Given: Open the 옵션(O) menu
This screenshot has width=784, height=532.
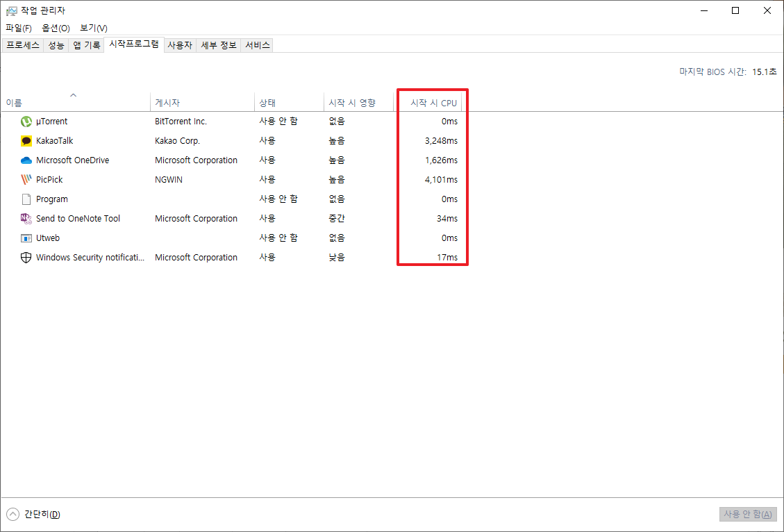Looking at the screenshot, I should (56, 28).
